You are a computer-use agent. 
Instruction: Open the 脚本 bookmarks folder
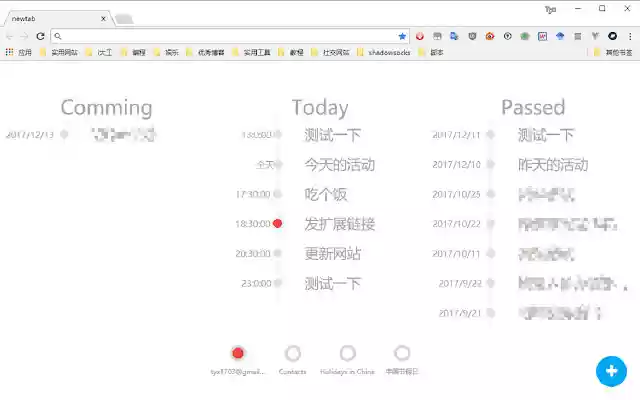pos(431,52)
